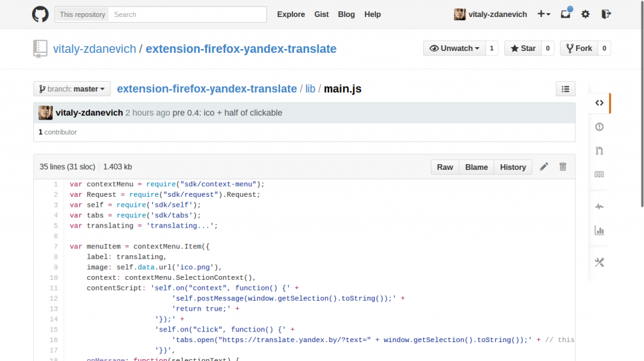Viewport: 644px width, 361px height.
Task: Open Blog in the top navigation
Action: coord(347,14)
